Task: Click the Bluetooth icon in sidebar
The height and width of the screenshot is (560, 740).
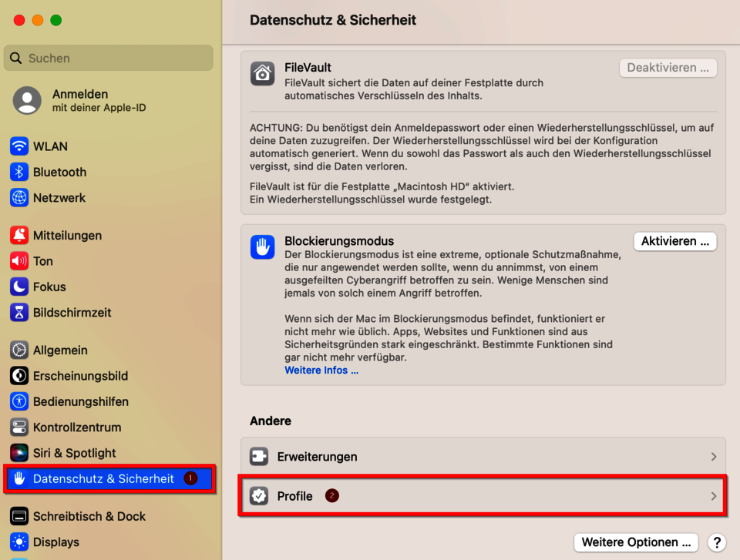Action: (19, 172)
